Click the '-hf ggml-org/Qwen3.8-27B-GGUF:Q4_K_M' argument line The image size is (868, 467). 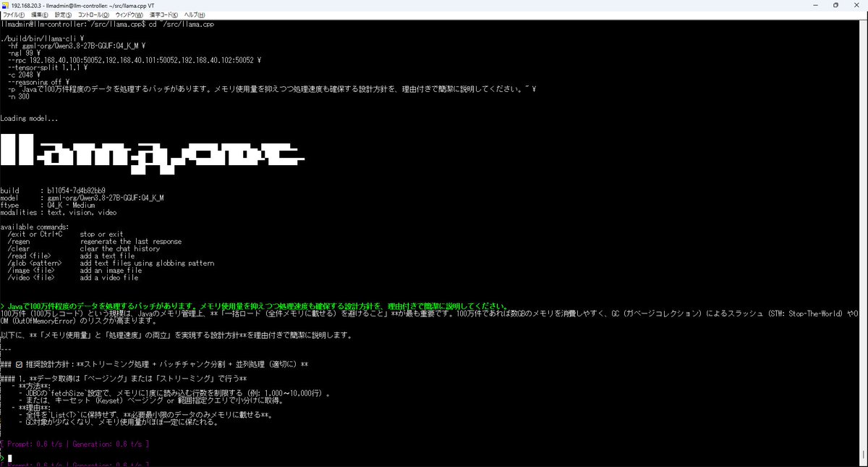click(77, 46)
